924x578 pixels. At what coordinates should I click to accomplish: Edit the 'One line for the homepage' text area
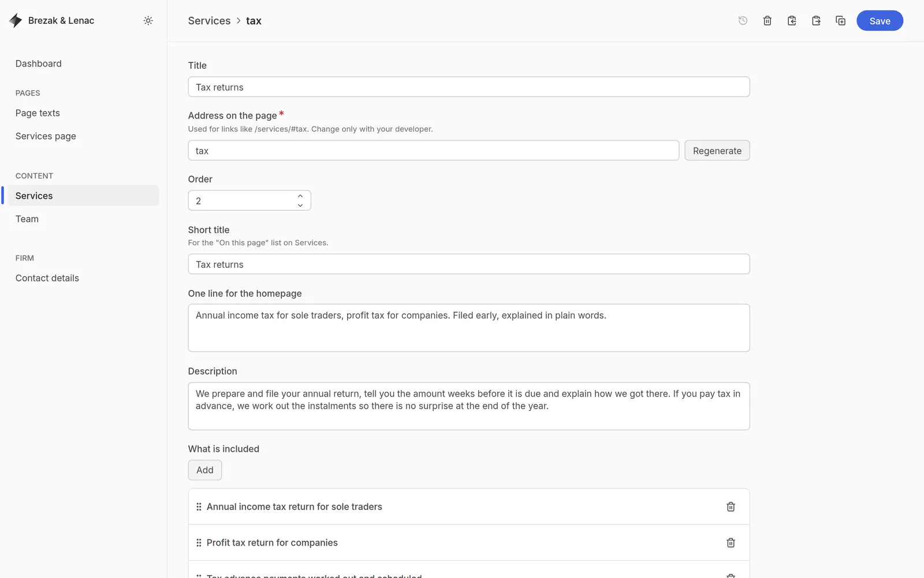click(469, 328)
